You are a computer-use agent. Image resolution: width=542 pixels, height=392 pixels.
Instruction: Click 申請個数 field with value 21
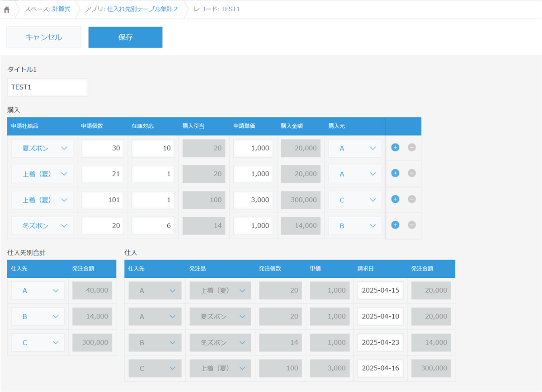coord(103,174)
